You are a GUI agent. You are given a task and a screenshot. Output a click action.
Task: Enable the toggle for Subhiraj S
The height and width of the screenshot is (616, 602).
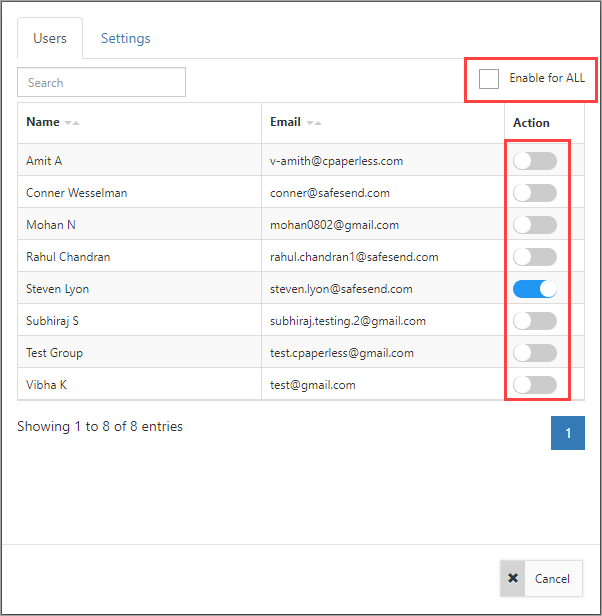[534, 321]
